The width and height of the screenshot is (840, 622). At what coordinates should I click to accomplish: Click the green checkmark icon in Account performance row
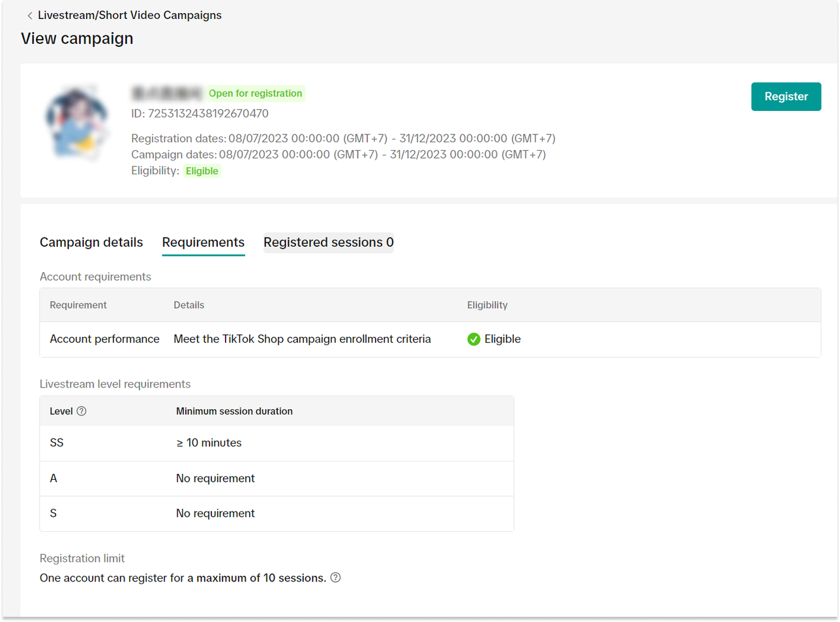click(x=474, y=339)
